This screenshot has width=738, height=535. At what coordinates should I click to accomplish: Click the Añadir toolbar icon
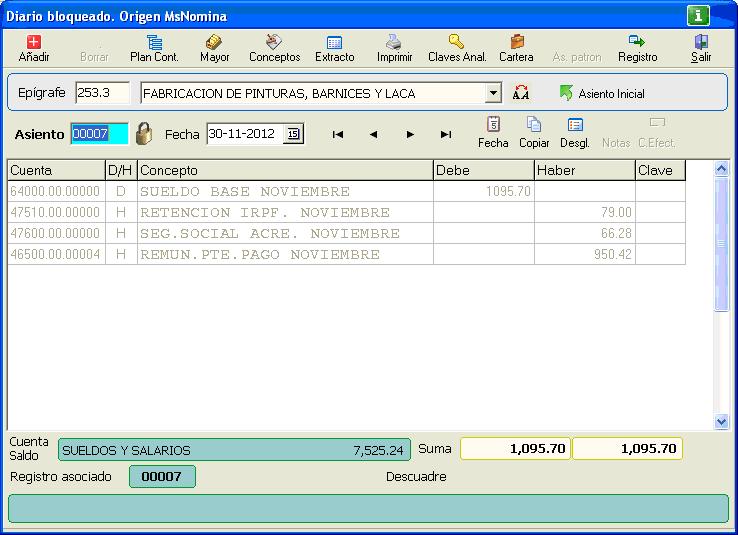tap(34, 42)
